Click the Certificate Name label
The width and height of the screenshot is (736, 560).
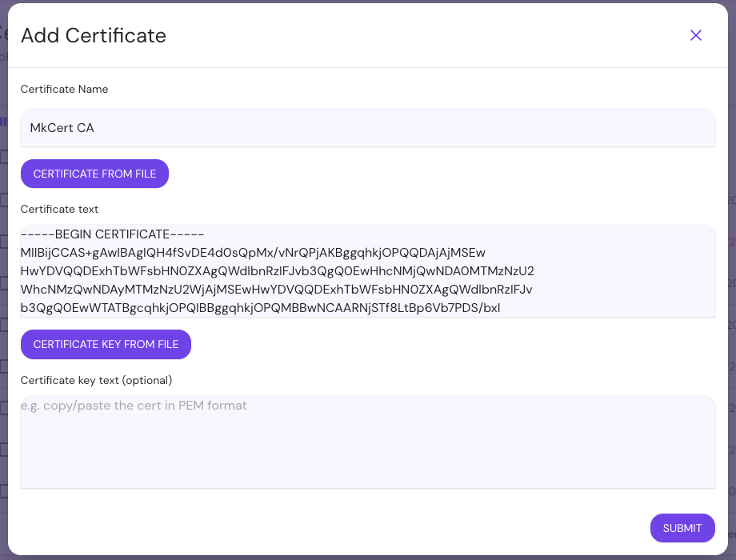coord(64,89)
